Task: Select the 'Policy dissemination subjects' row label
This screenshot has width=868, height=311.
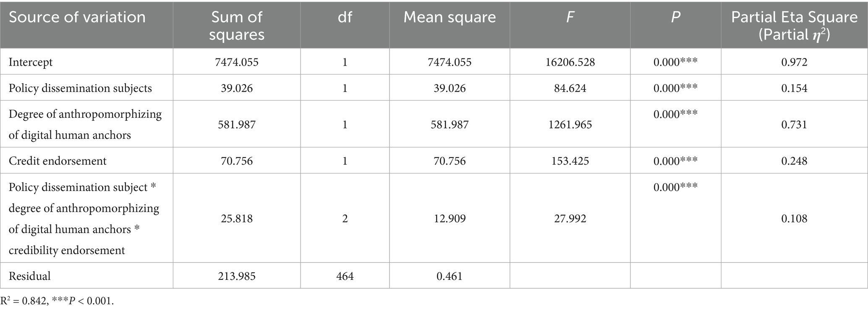Action: click(80, 88)
